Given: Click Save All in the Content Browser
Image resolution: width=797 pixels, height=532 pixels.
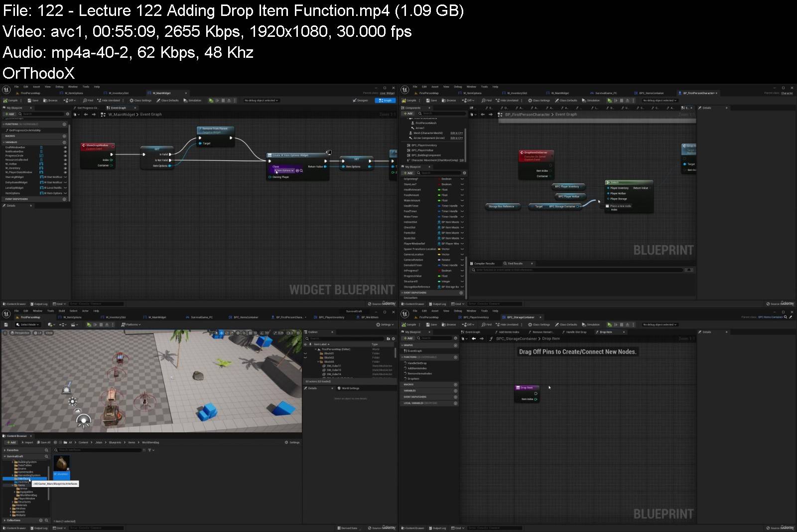Looking at the screenshot, I should pyautogui.click(x=44, y=442).
